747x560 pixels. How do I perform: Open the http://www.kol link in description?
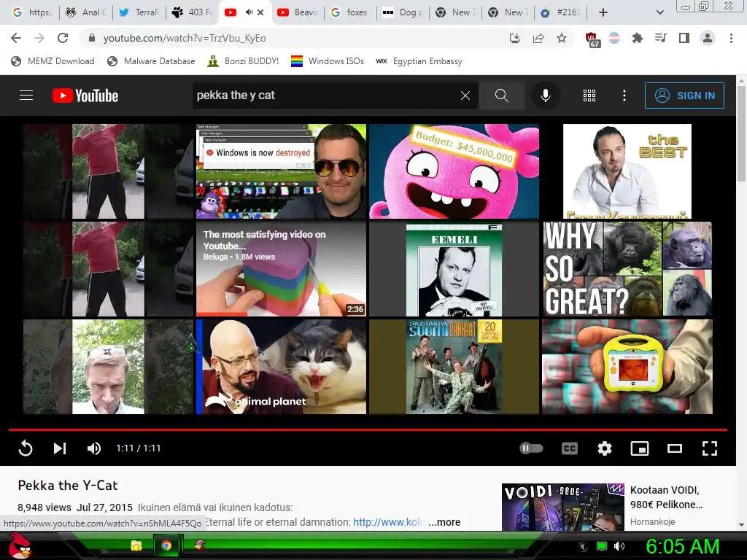[388, 522]
